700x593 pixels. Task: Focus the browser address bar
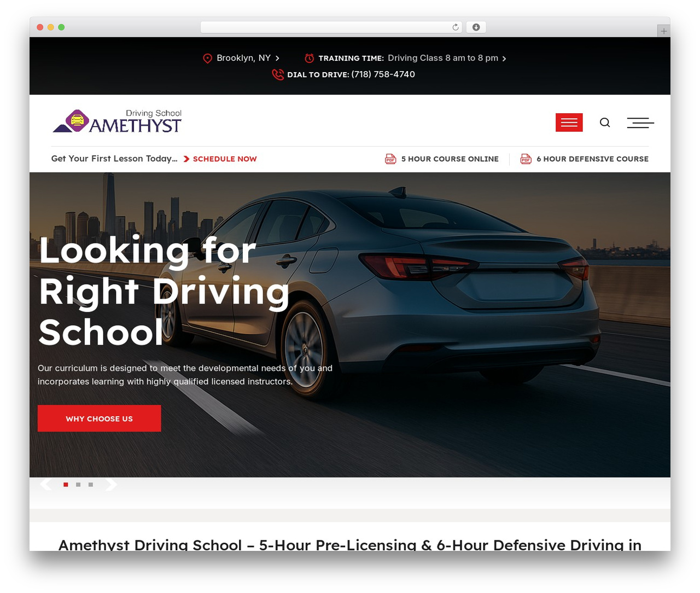point(331,27)
